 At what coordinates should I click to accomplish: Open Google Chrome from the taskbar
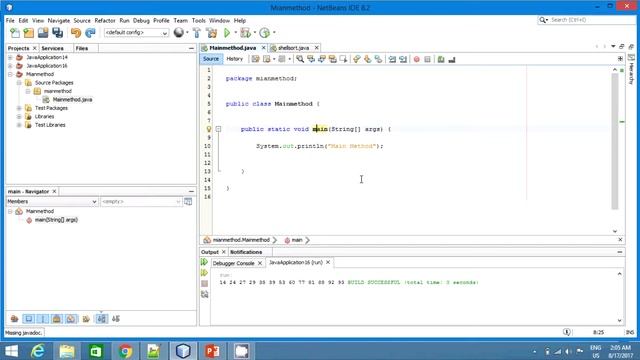click(125, 351)
